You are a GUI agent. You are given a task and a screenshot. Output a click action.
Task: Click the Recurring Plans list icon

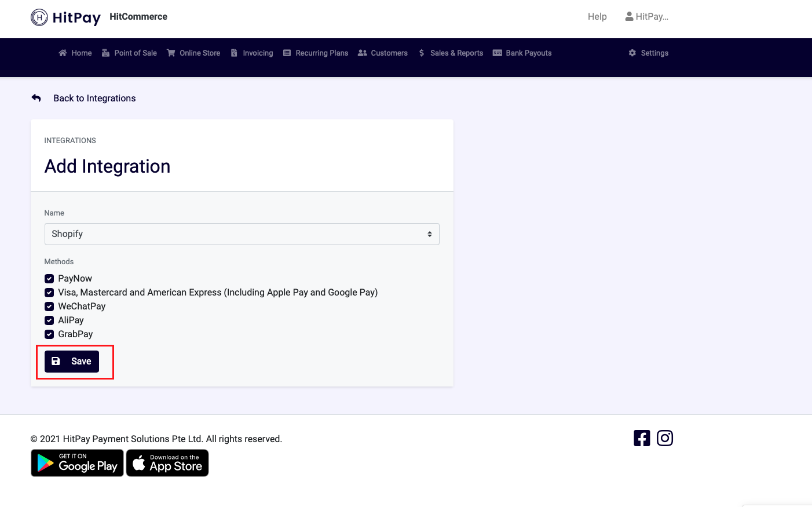pos(287,53)
